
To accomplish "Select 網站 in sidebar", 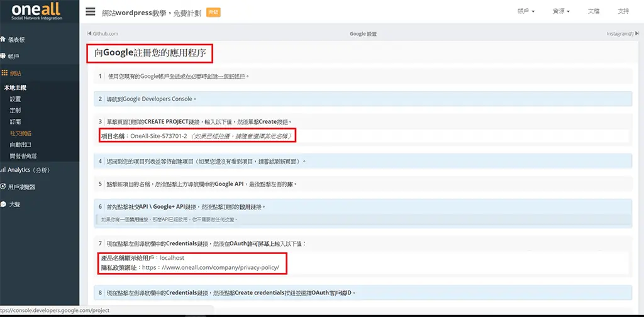I will pyautogui.click(x=16, y=74).
